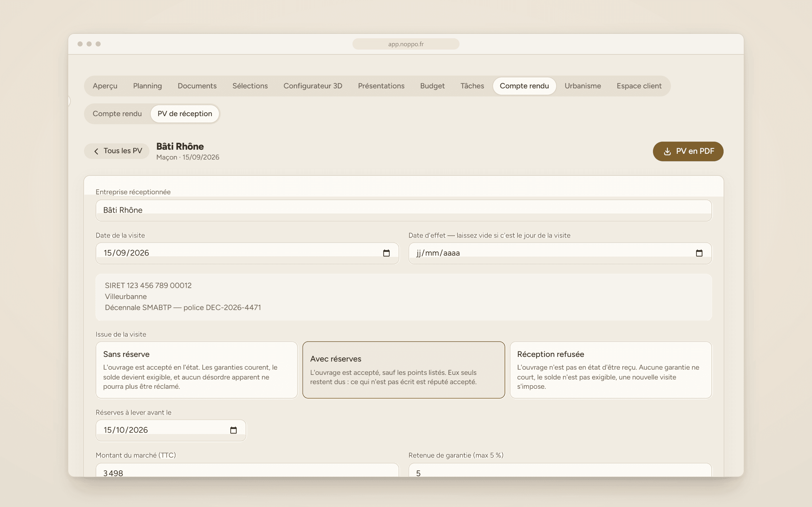The height and width of the screenshot is (507, 812).
Task: Download the PV en PDF
Action: [x=688, y=151]
